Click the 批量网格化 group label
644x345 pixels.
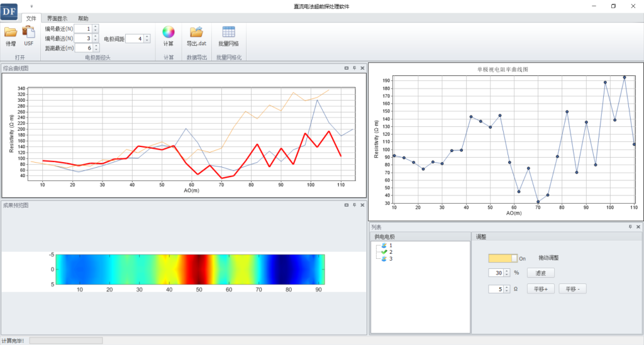pos(229,57)
